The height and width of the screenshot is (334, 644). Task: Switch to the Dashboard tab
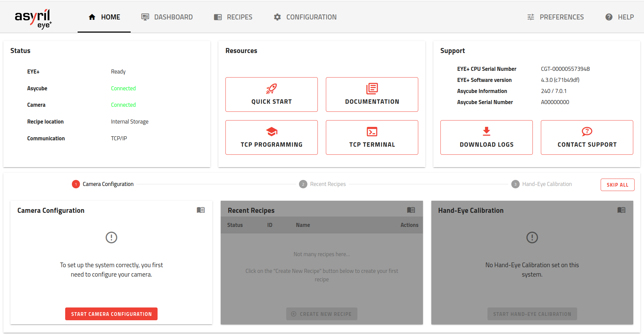(167, 17)
